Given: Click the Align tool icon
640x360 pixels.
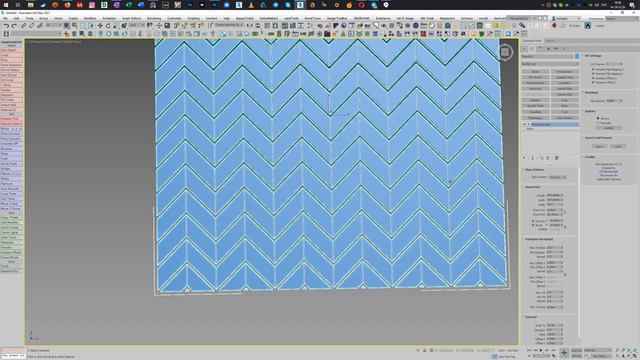Looking at the screenshot, I should [258, 26].
